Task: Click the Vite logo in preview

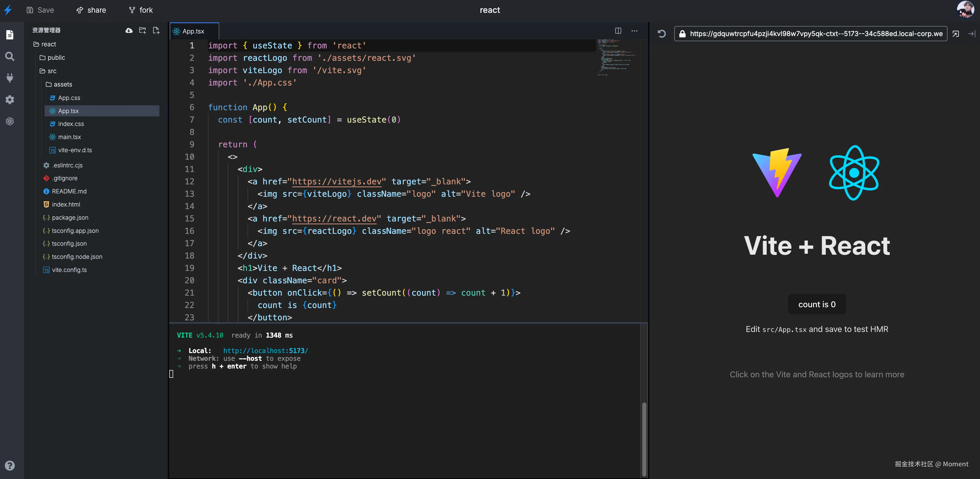Action: click(777, 173)
